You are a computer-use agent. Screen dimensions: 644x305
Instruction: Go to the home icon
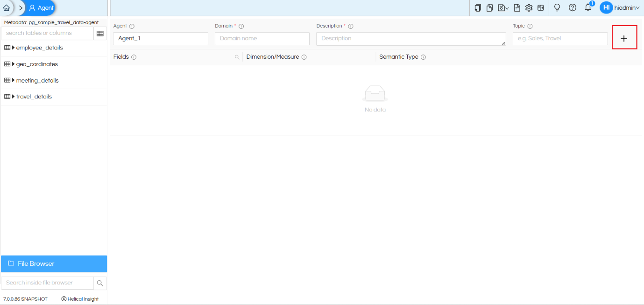click(x=7, y=8)
